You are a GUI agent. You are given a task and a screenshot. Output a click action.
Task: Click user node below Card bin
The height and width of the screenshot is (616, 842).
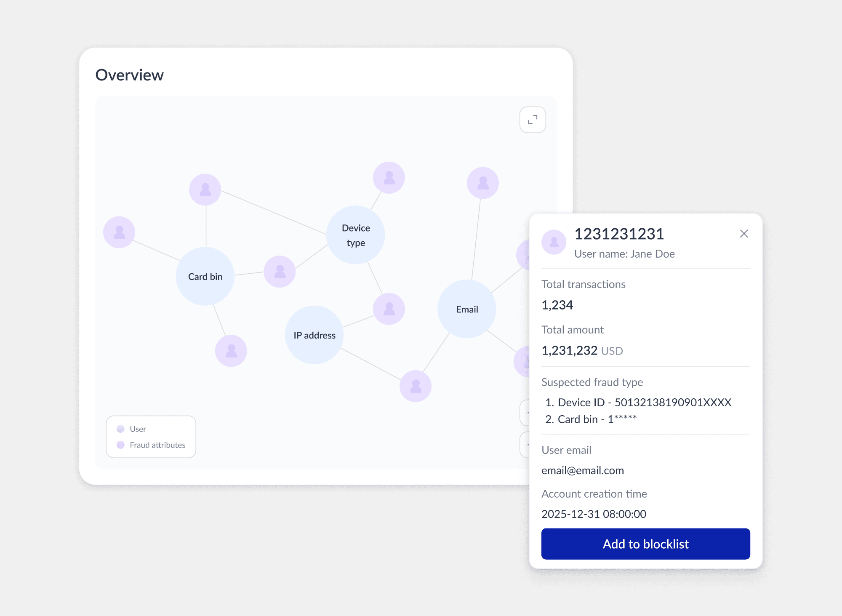click(231, 351)
